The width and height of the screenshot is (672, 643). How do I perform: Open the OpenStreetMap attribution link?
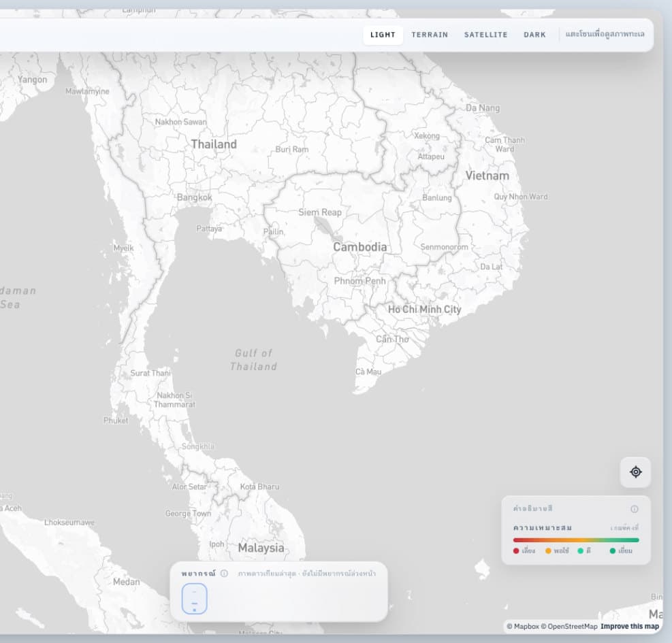pyautogui.click(x=569, y=626)
